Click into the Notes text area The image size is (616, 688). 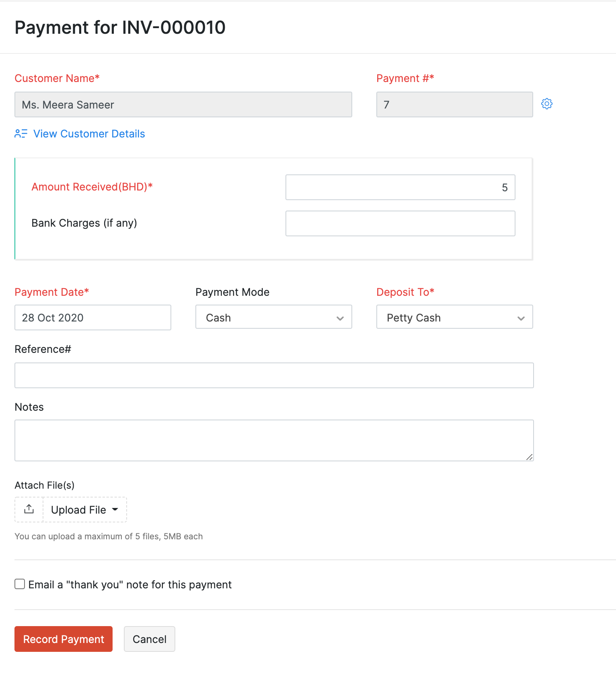pos(274,440)
